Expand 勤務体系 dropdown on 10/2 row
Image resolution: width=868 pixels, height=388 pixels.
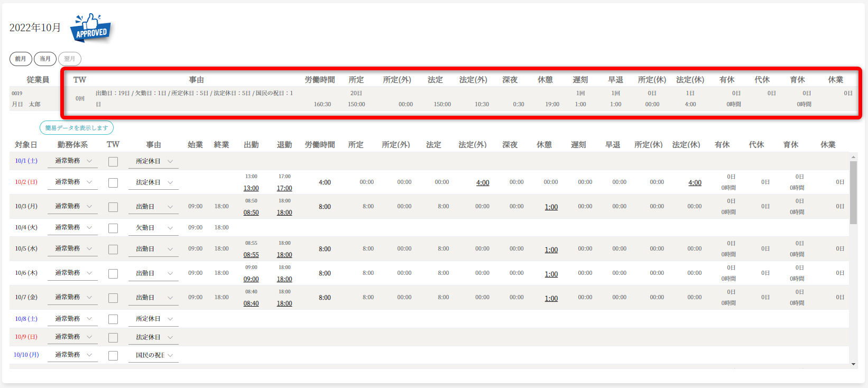72,182
